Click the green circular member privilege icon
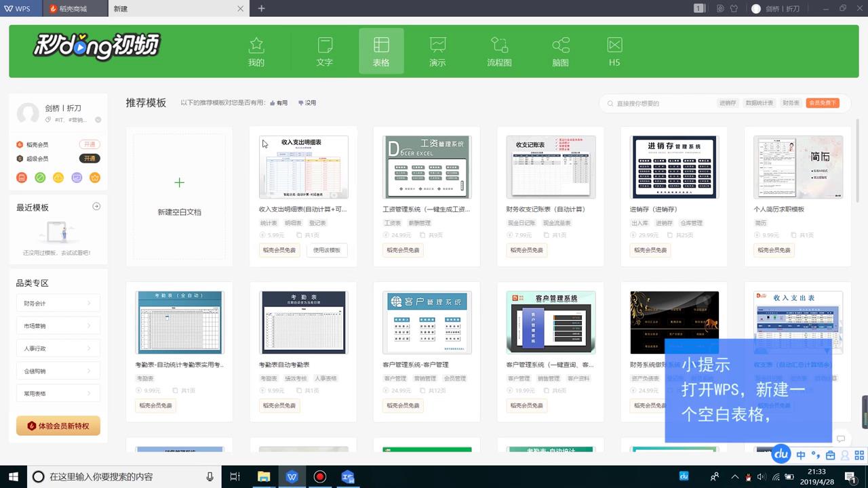Screen dimensions: 868x488 click(40, 178)
